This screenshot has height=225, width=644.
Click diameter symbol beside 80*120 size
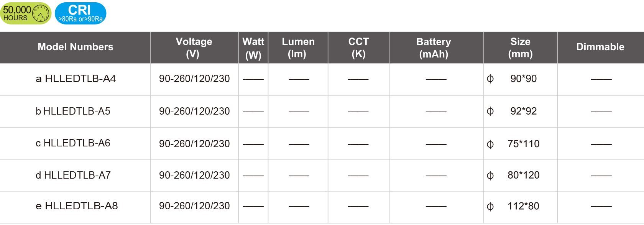click(x=490, y=176)
